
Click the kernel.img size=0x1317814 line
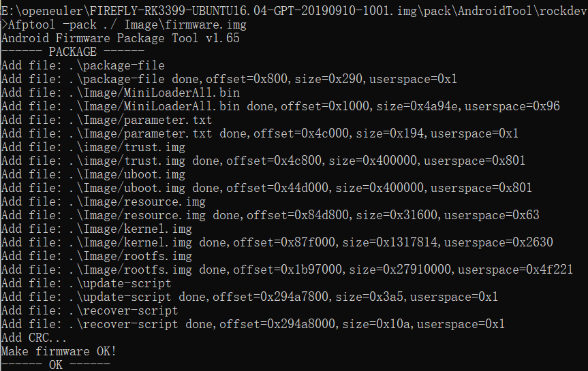click(x=277, y=242)
